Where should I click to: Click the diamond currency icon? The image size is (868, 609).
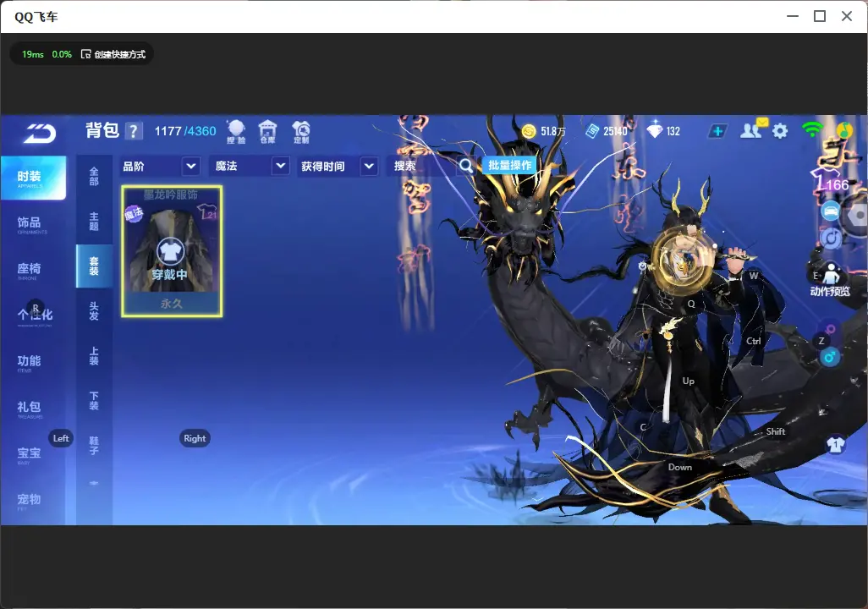[x=655, y=130]
